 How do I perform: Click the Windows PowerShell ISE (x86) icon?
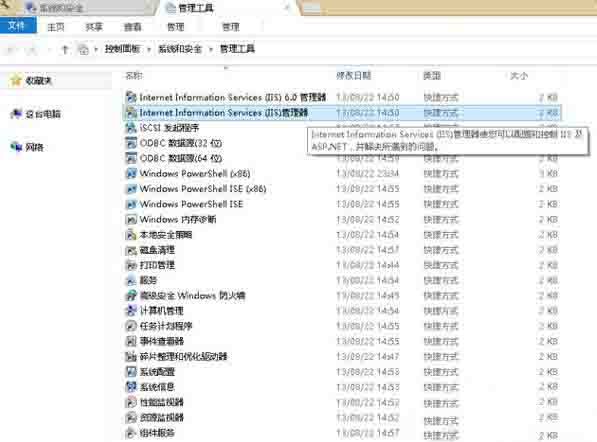131,188
